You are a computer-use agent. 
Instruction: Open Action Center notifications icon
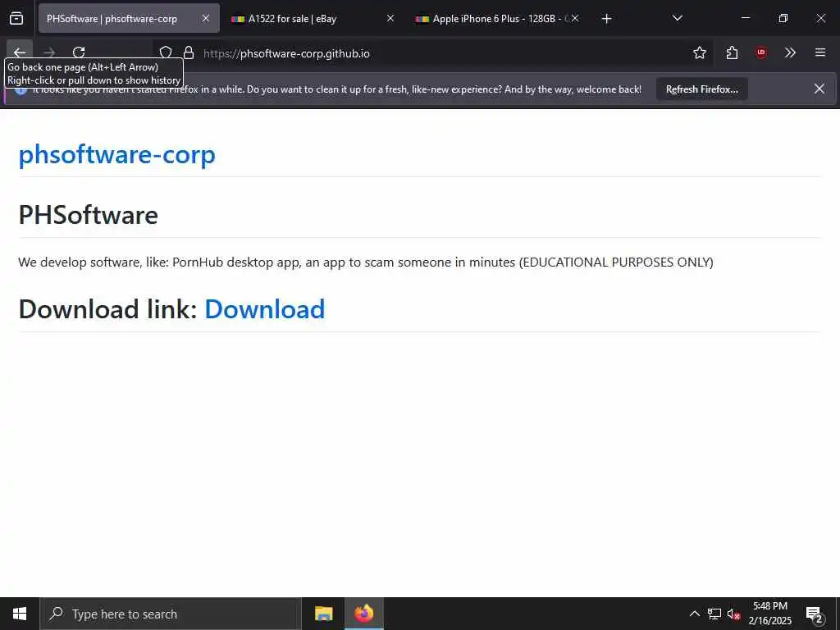[x=815, y=614]
